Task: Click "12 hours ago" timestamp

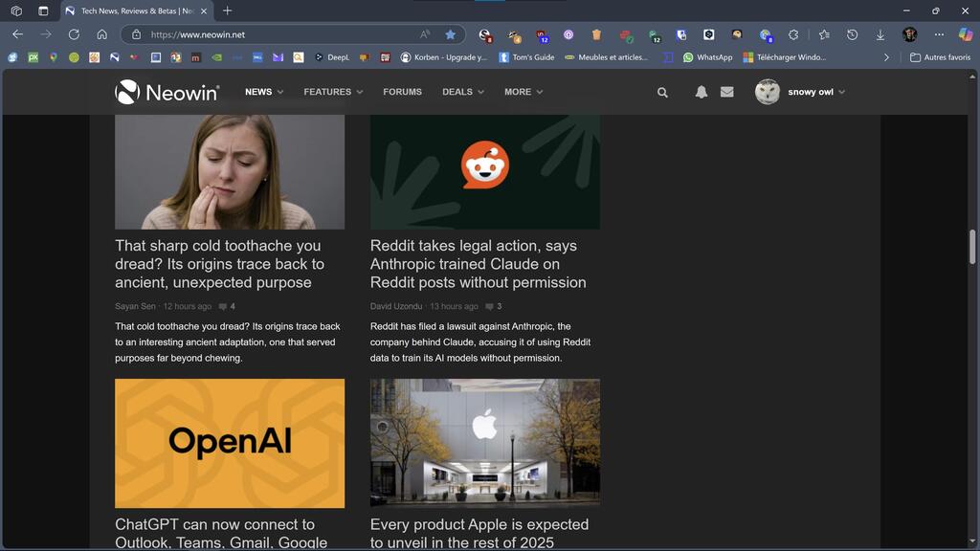Action: click(187, 306)
